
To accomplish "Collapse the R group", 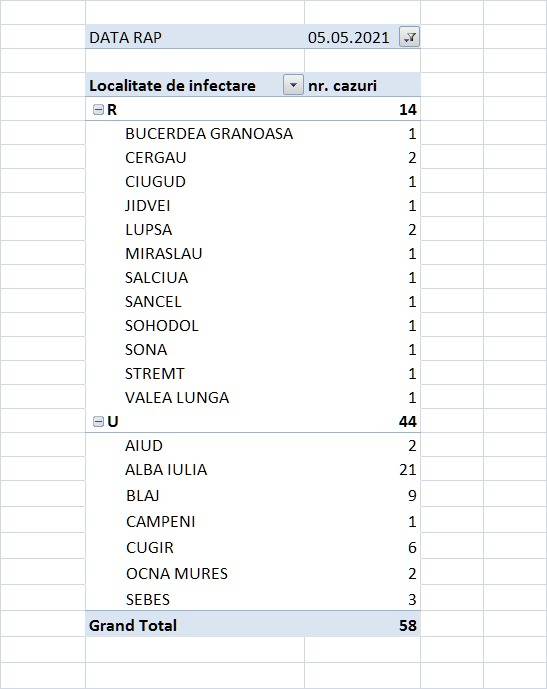I will pyautogui.click(x=98, y=110).
